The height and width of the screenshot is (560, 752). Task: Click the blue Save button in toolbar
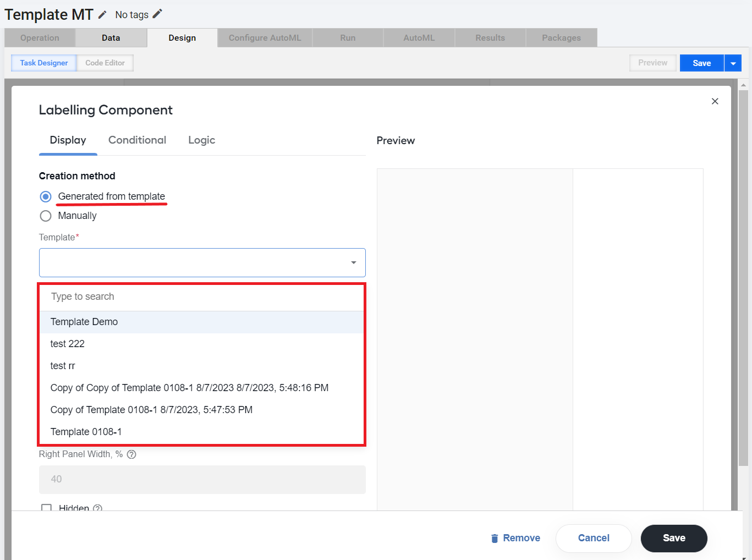(702, 63)
